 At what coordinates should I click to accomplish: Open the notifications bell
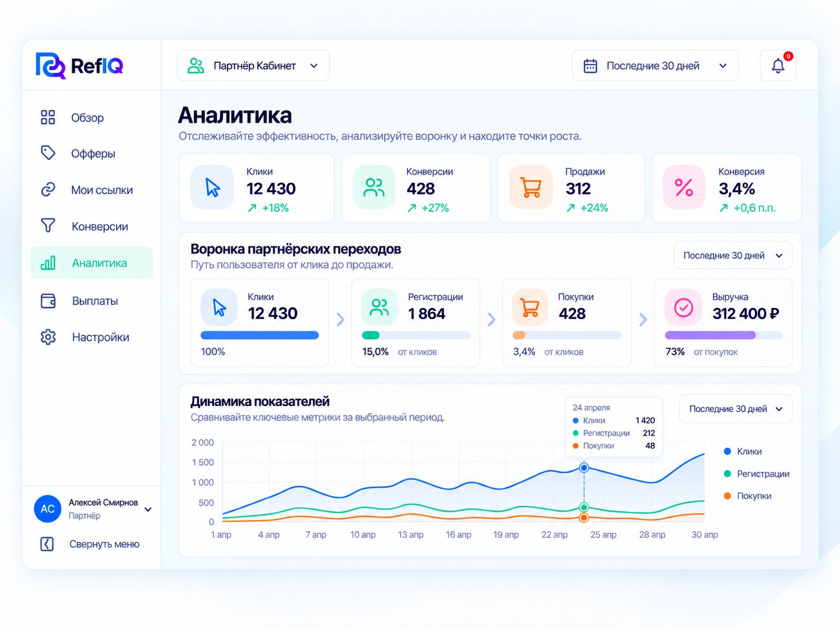click(778, 66)
